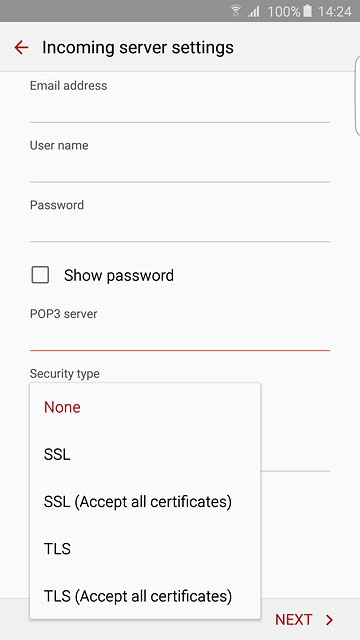Viewport: 360px width, 640px height.
Task: Tap the battery icon in status bar
Action: click(307, 11)
